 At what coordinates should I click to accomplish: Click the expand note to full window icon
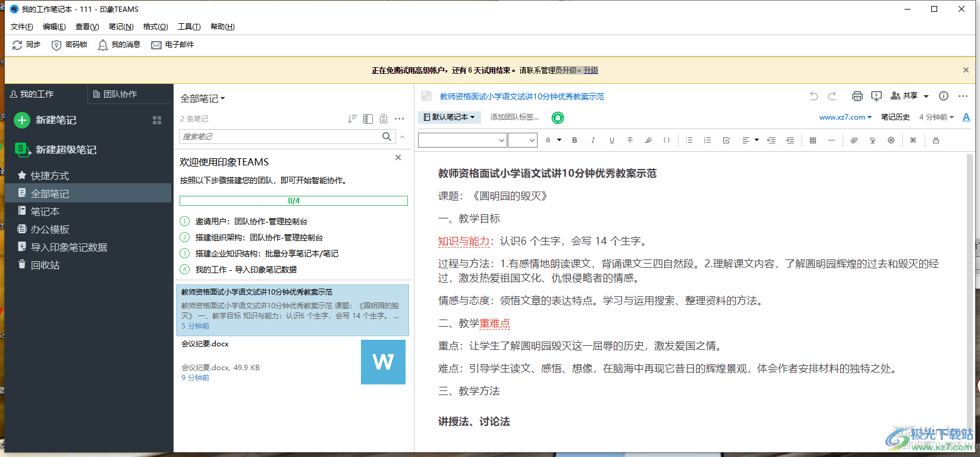pos(426,96)
